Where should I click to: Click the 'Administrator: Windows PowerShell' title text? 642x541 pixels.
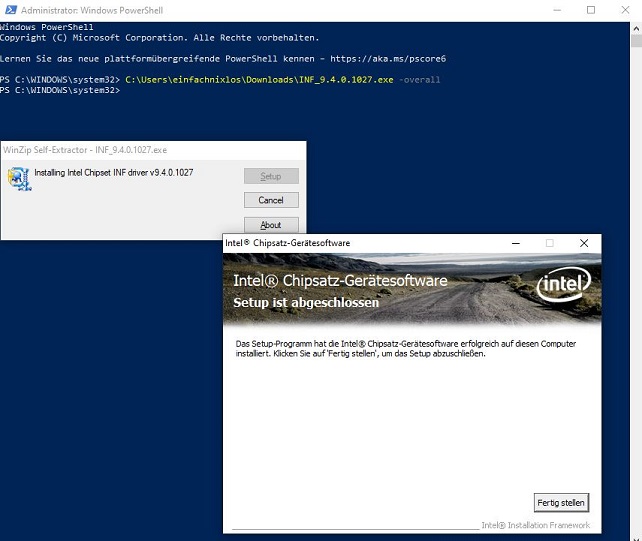coord(92,10)
